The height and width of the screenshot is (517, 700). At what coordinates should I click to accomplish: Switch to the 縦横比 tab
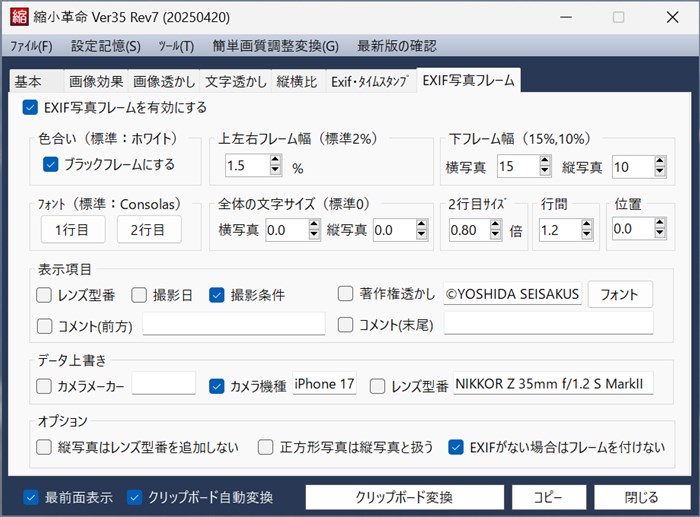click(297, 82)
